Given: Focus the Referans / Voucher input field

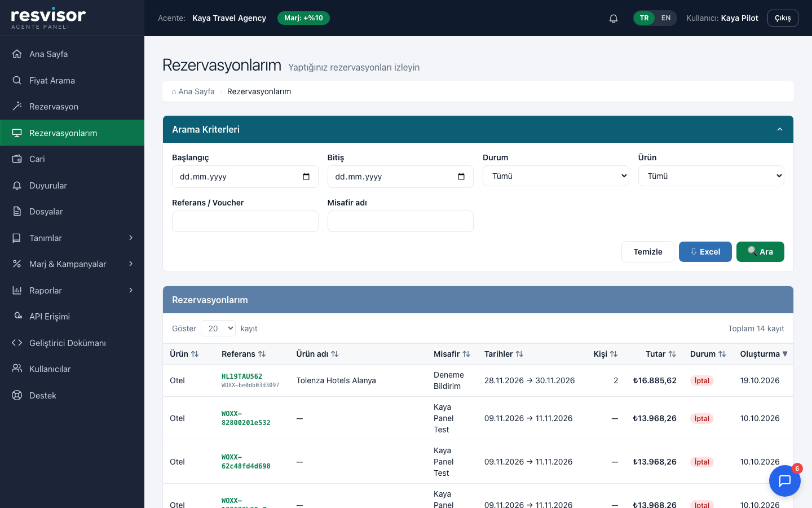Looking at the screenshot, I should [245, 221].
